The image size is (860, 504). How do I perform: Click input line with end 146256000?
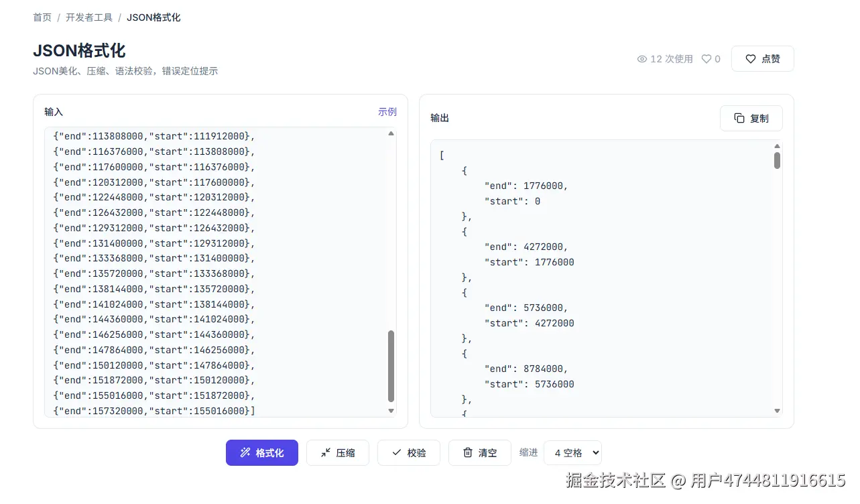pos(154,334)
